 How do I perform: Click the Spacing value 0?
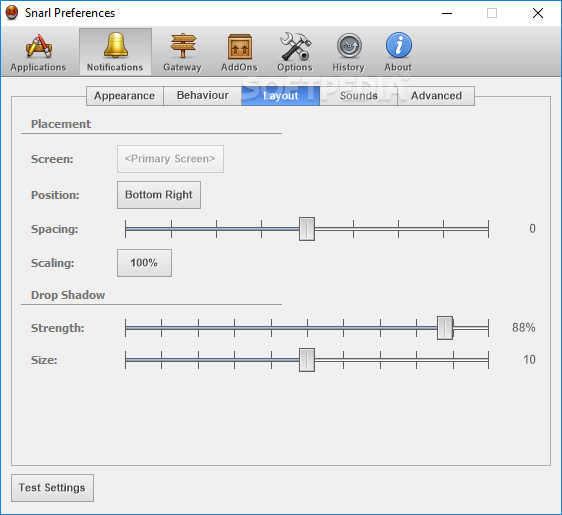click(532, 228)
